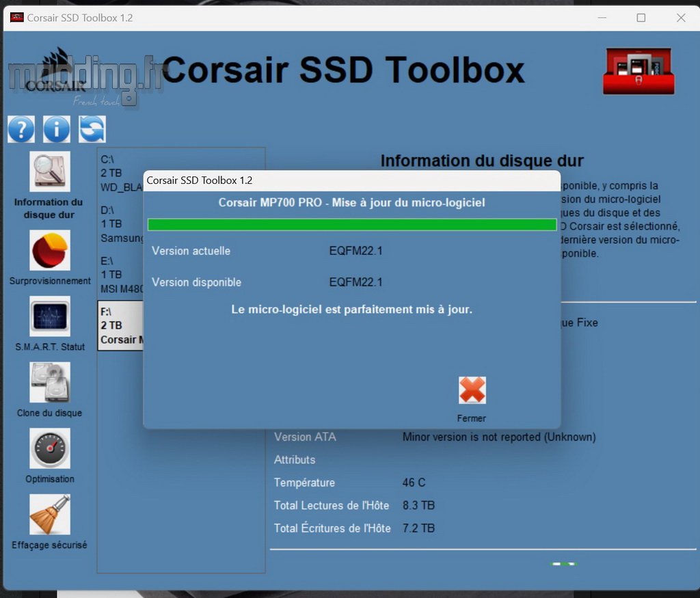Click the red toolbox logo icon
The image size is (700, 598).
tap(639, 71)
